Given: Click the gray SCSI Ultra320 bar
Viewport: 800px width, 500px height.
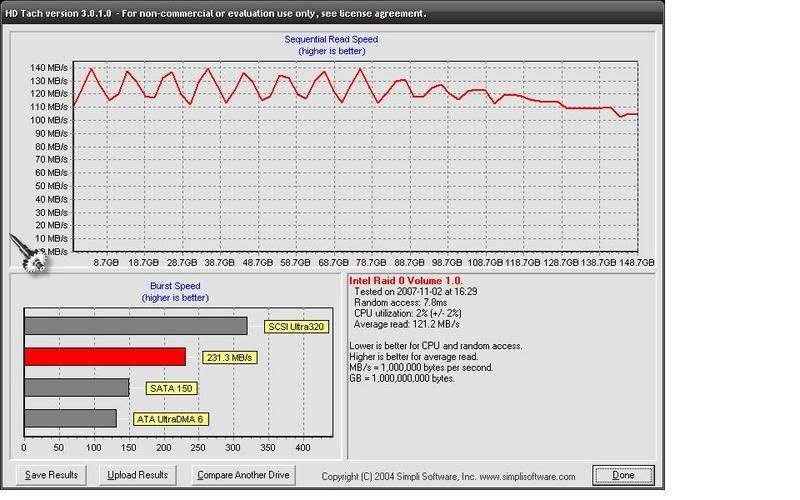Looking at the screenshot, I should pyautogui.click(x=135, y=326).
